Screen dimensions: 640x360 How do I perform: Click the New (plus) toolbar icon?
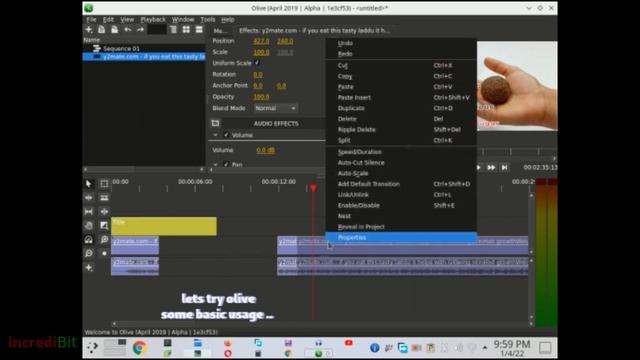[89, 30]
